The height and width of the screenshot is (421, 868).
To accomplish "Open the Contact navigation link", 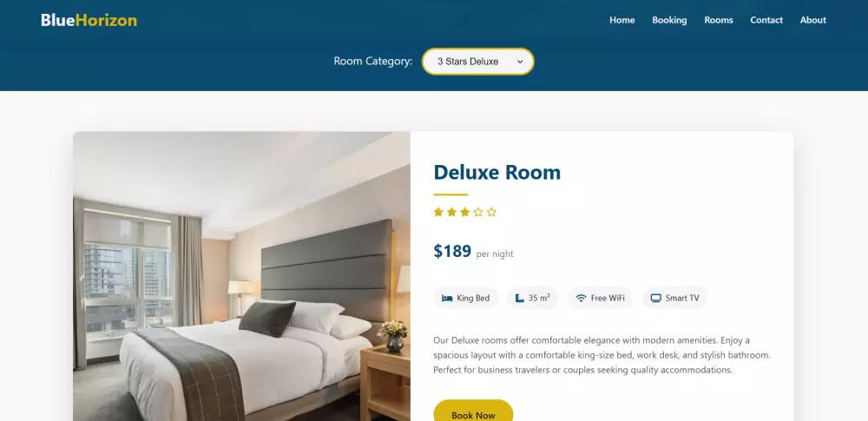I will point(766,20).
